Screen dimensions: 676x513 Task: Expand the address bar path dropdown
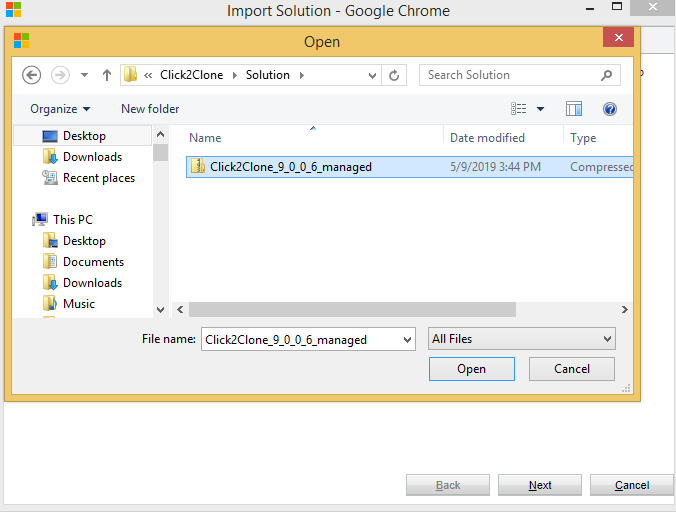[x=372, y=76]
